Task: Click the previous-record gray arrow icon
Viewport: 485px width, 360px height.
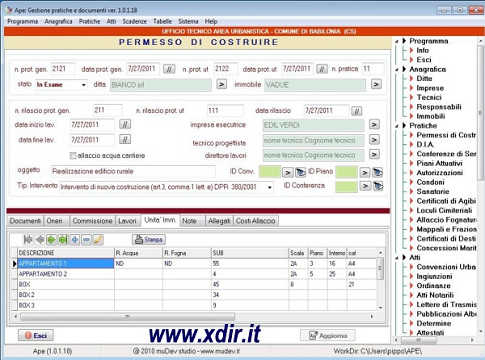Action: (x=40, y=239)
